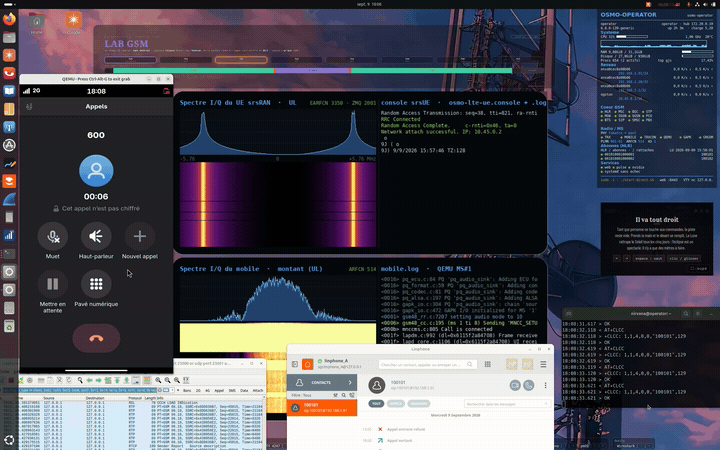Toggle Haut-parleur speaker in the call screen
Image resolution: width=720 pixels, height=450 pixels.
[x=96, y=236]
